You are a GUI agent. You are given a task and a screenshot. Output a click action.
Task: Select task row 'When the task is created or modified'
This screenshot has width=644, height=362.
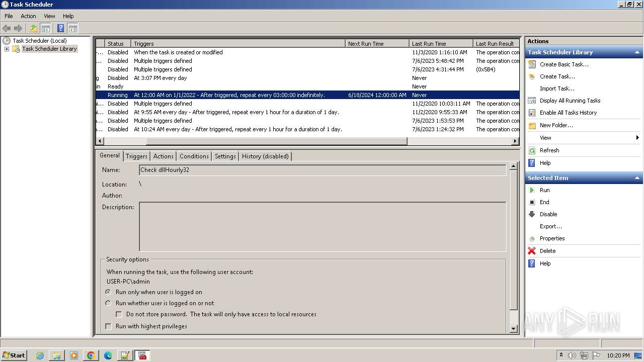tap(307, 52)
